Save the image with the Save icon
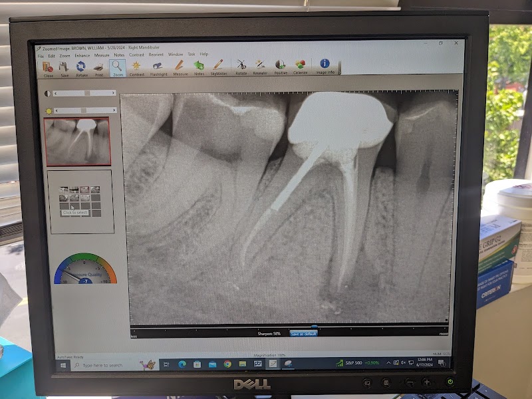 (x=64, y=69)
